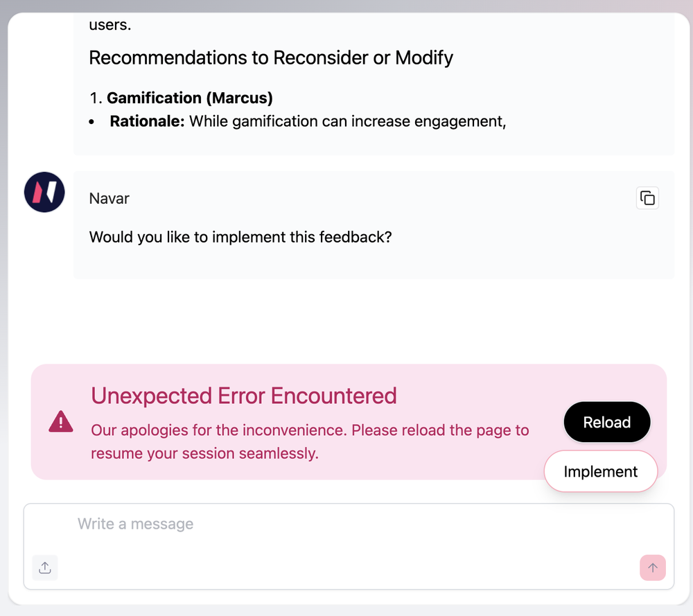This screenshot has width=693, height=616.
Task: Click the bullet point before Rationale
Action: pos(92,122)
